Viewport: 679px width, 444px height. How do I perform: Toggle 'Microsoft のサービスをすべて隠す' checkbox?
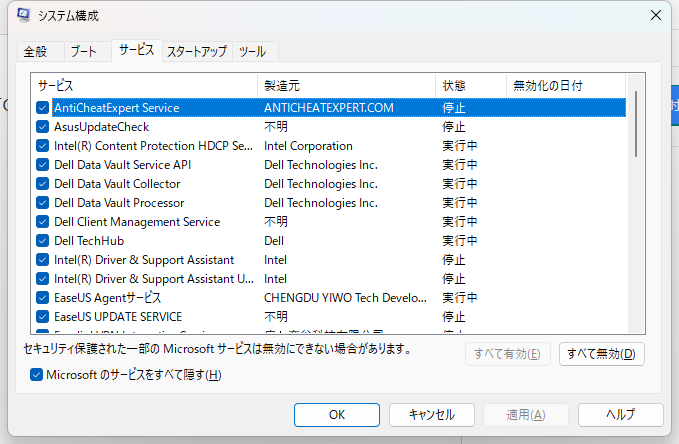[x=37, y=375]
